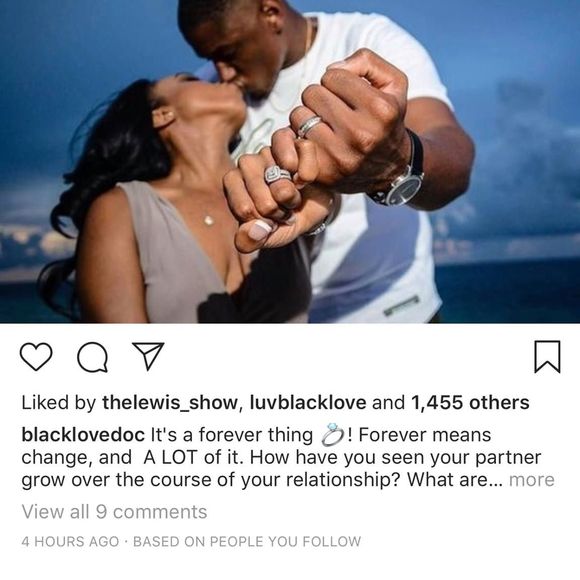This screenshot has height=580, width=580.
Task: View all 9 comments
Action: (x=114, y=512)
